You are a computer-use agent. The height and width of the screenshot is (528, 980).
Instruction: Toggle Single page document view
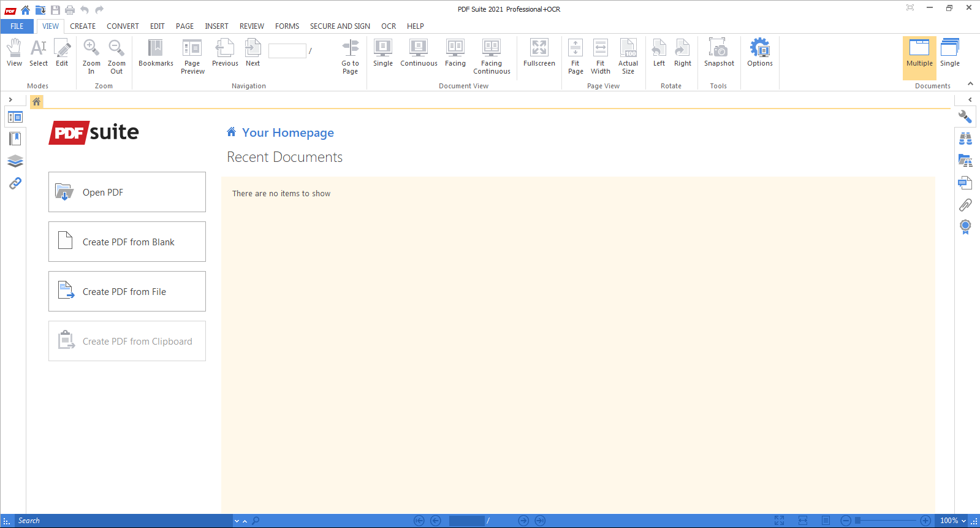pos(383,53)
